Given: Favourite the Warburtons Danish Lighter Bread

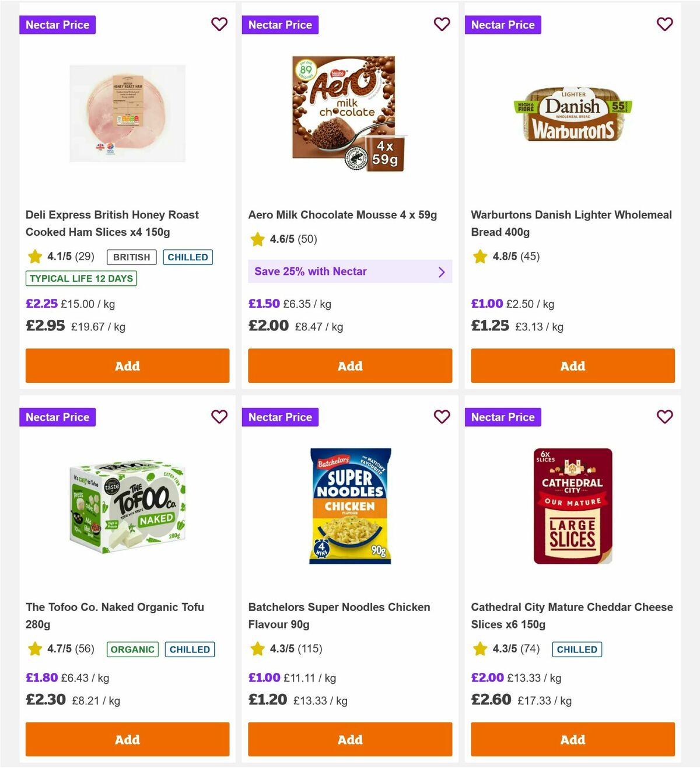Looking at the screenshot, I should [x=665, y=25].
